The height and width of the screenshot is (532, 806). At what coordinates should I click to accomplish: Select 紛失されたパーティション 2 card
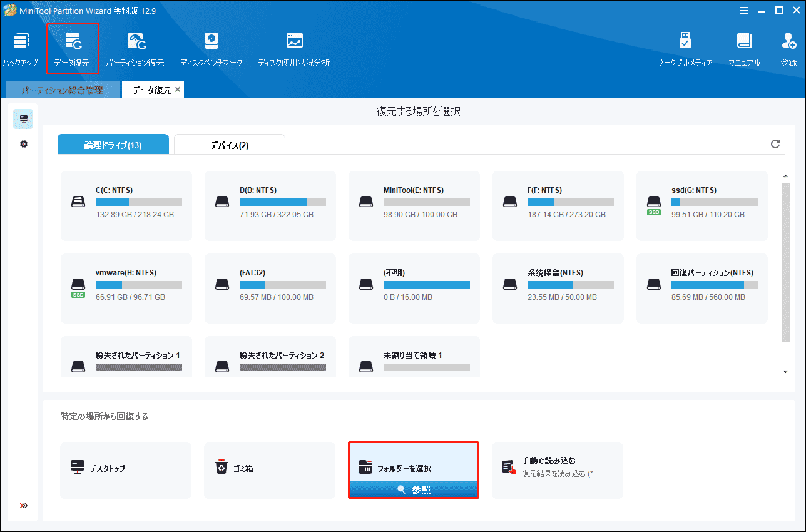click(x=270, y=357)
